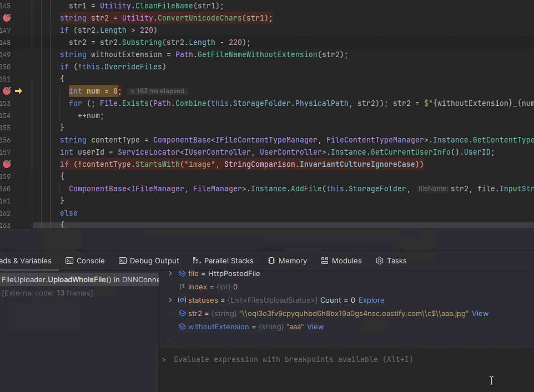Toggle breakpoint on contentType.StartsWith line
Viewport: 534px width, 392px height.
(x=7, y=164)
